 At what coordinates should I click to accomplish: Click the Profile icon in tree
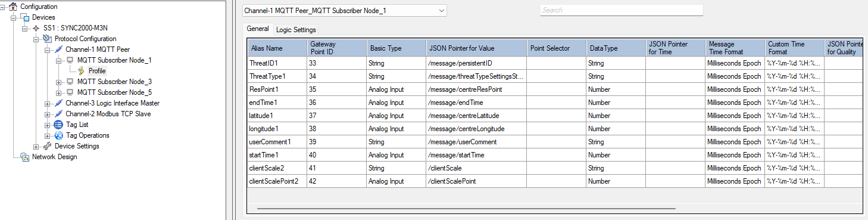click(82, 71)
